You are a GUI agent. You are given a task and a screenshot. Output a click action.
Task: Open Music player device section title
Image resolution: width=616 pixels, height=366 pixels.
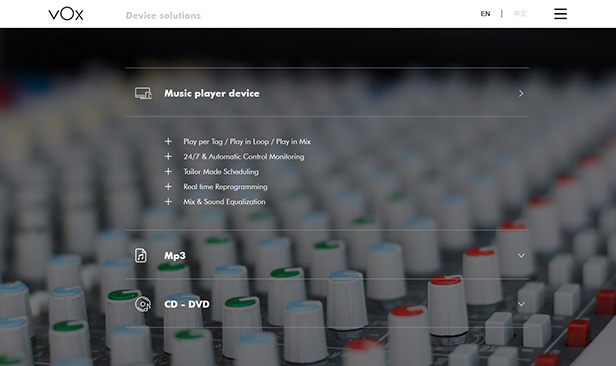point(212,93)
